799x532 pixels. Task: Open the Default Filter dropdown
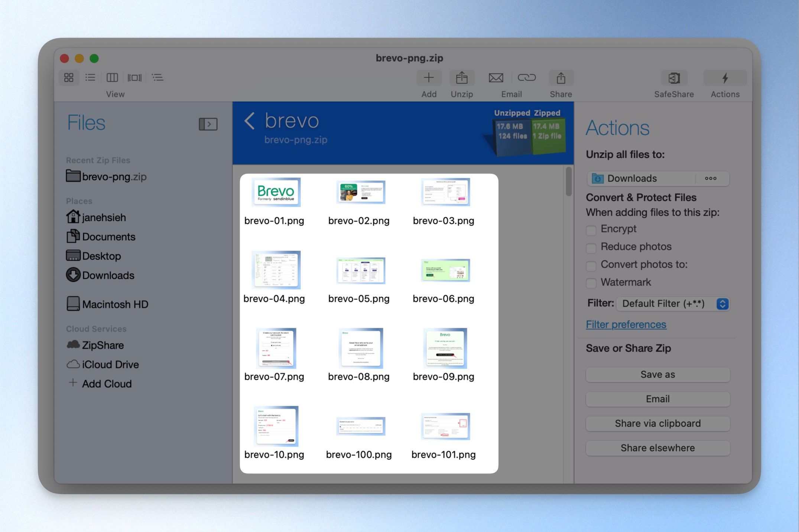tap(673, 304)
